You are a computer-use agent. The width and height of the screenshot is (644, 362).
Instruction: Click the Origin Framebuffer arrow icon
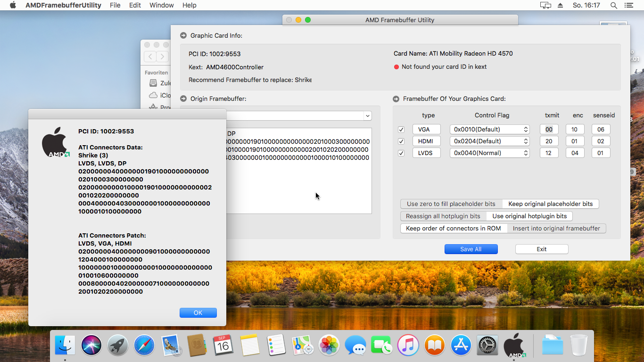tap(183, 99)
